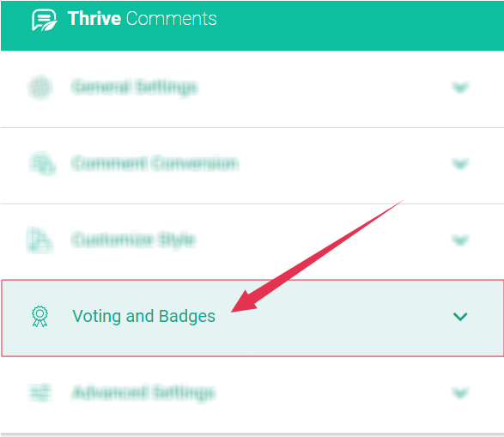The image size is (504, 437).
Task: Click empty area of green header bar
Action: pos(354,26)
